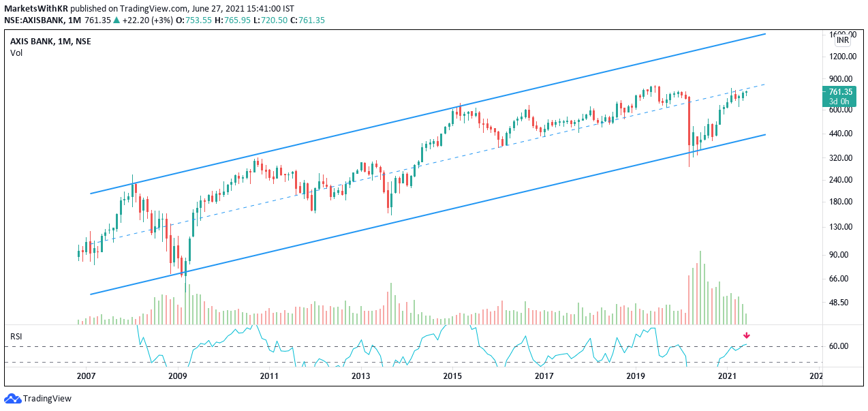This screenshot has width=868, height=411.
Task: Click the 2009 year label on time axis
Action: 177,376
